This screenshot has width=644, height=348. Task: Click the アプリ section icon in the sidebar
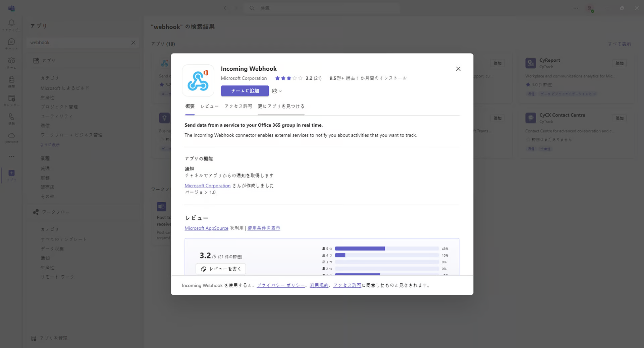click(36, 61)
